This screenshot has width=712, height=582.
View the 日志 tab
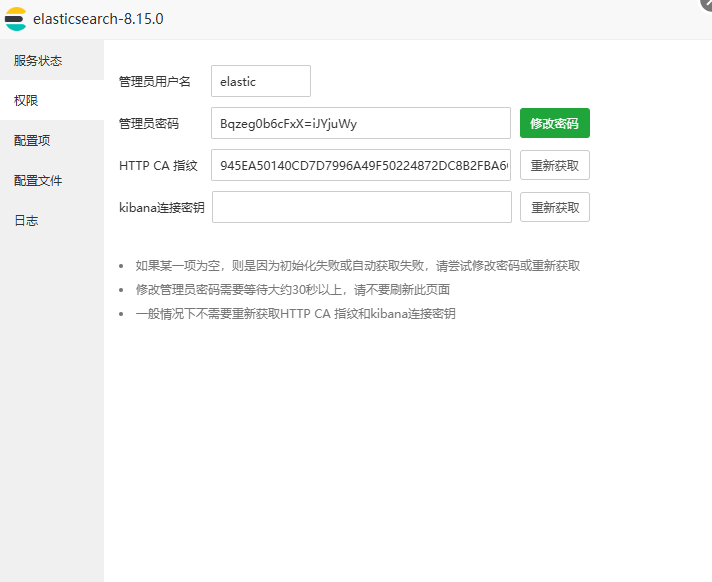tap(52, 220)
